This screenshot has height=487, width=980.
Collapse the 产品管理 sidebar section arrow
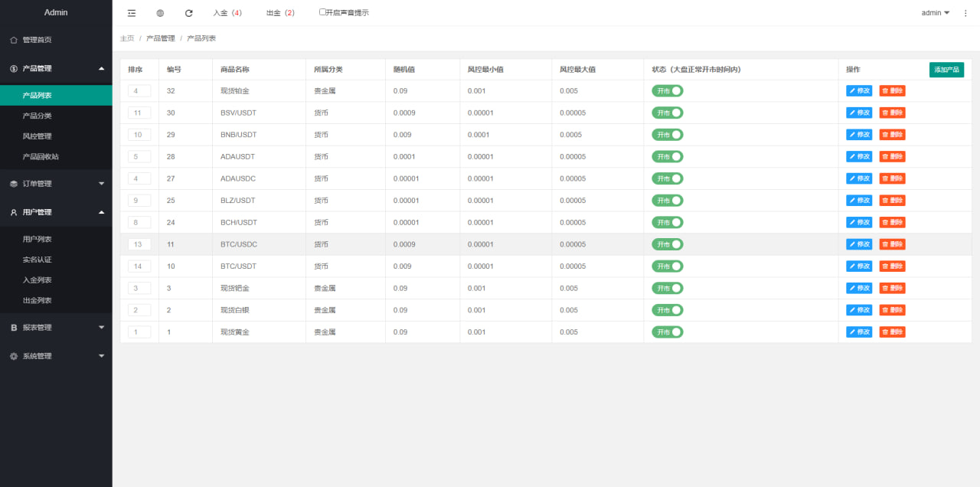[x=102, y=68]
